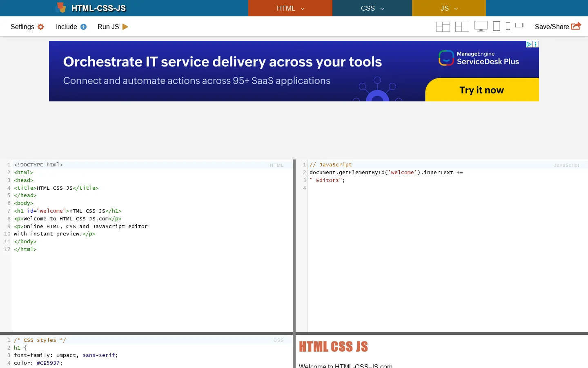This screenshot has height=368, width=588.
Task: Click the '" Editors";' line in JavaScript editor
Action: point(327,180)
